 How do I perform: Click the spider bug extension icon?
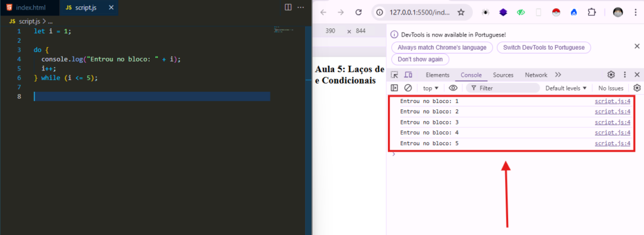(x=486, y=13)
